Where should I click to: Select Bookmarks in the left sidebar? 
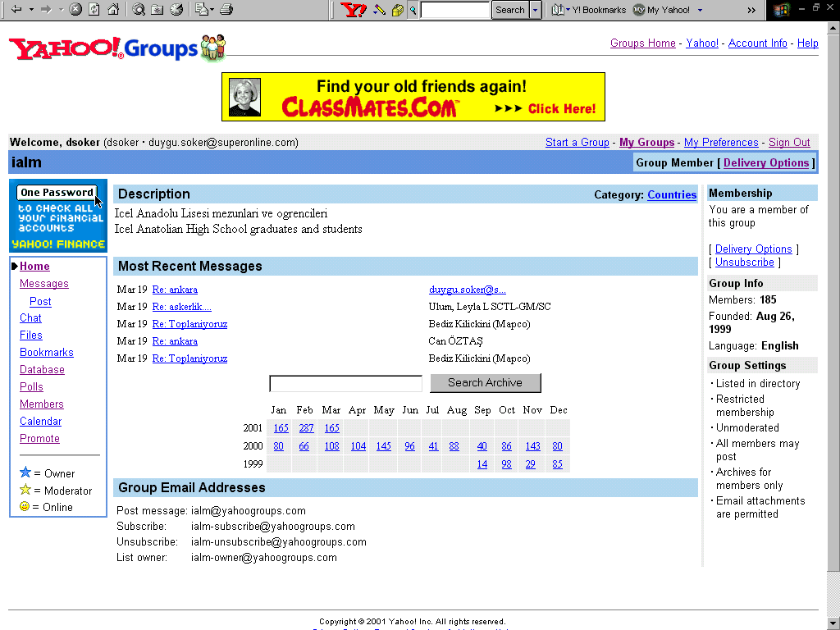pos(47,353)
